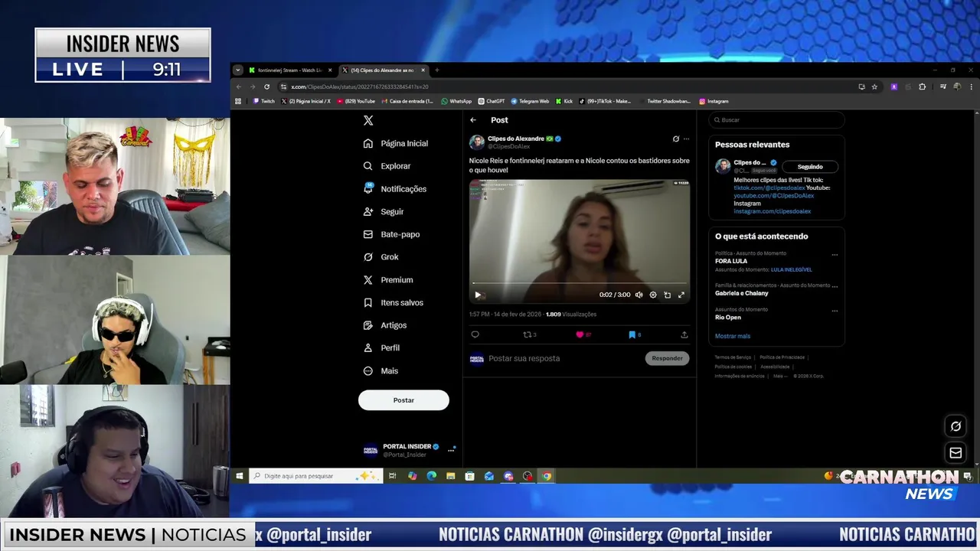
Task: Open instagram.com/clipesdoalex link
Action: 772,211
